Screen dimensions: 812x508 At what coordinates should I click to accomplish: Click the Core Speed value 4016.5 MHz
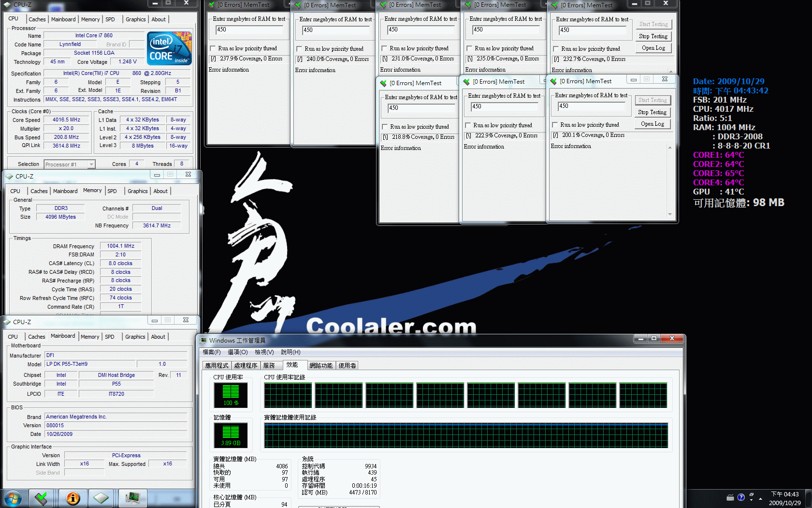[67, 120]
